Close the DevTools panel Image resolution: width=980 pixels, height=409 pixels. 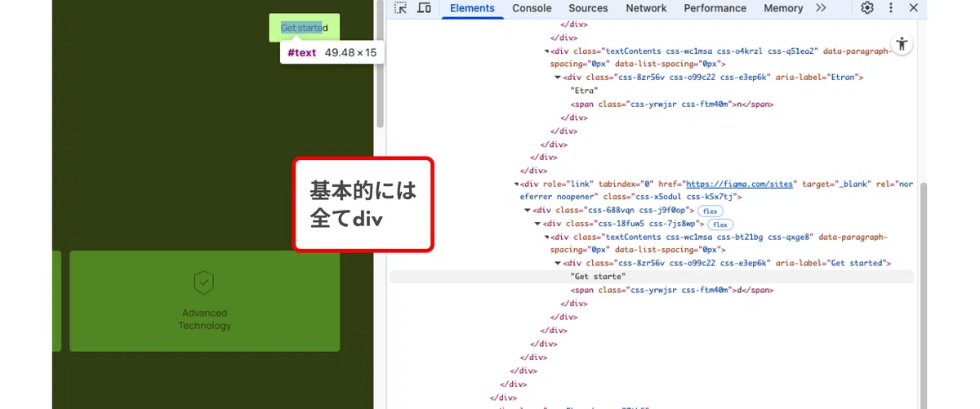[914, 8]
